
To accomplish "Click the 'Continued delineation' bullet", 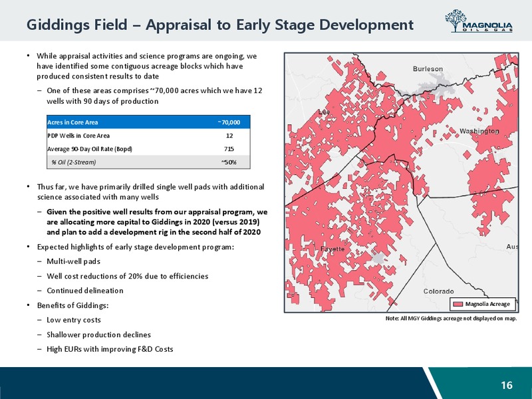I will click(x=85, y=291).
